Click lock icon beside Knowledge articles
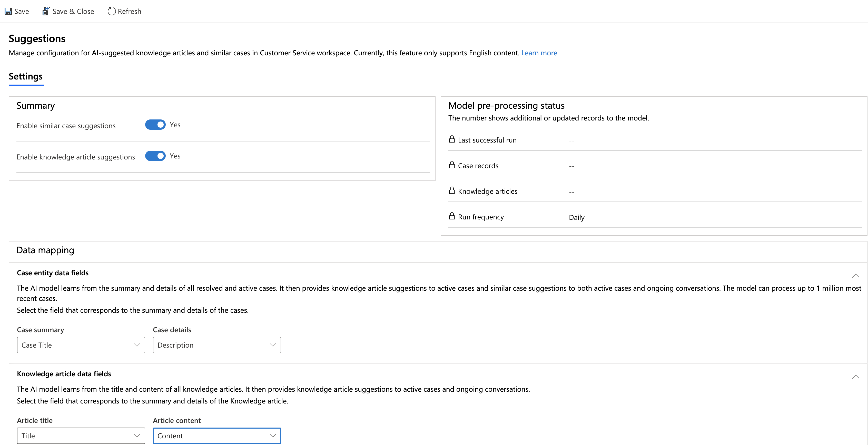The width and height of the screenshot is (868, 445). (x=452, y=191)
